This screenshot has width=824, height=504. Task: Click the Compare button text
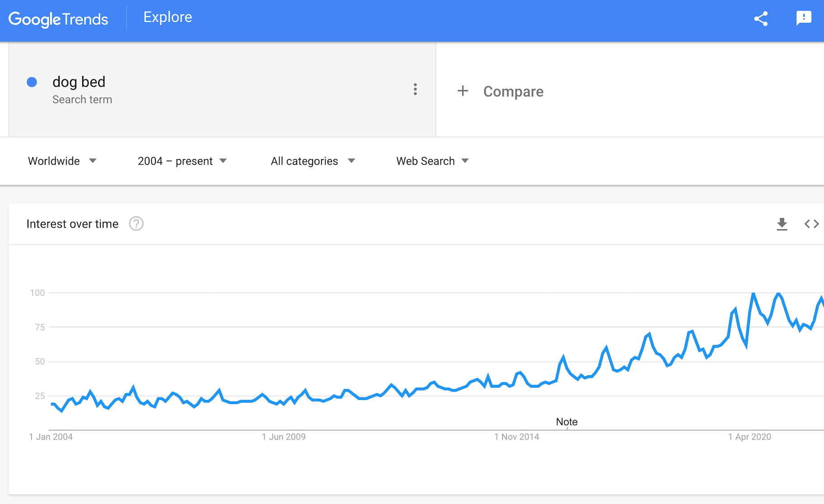click(513, 92)
